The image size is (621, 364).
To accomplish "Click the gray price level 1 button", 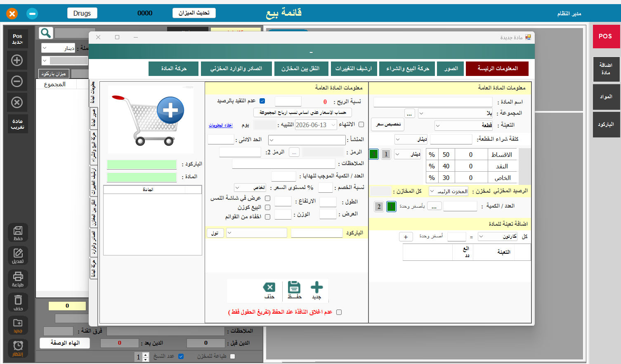I will pos(386,154).
